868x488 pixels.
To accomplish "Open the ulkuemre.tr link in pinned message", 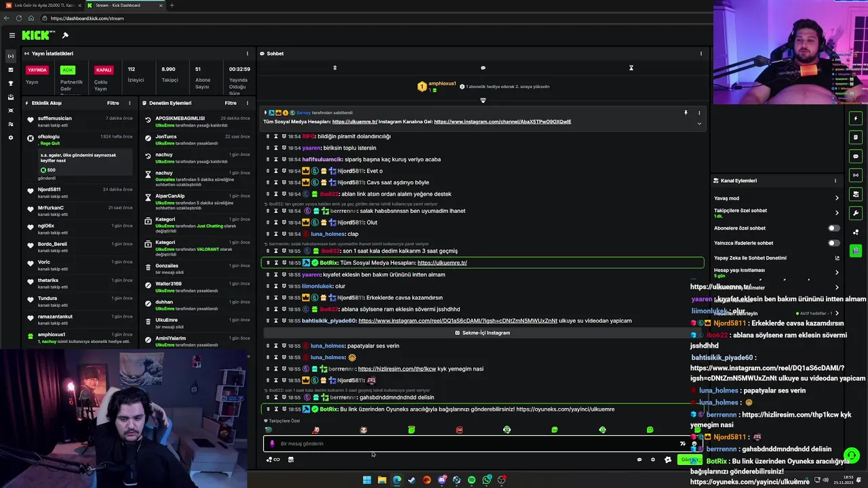I will [x=355, y=122].
